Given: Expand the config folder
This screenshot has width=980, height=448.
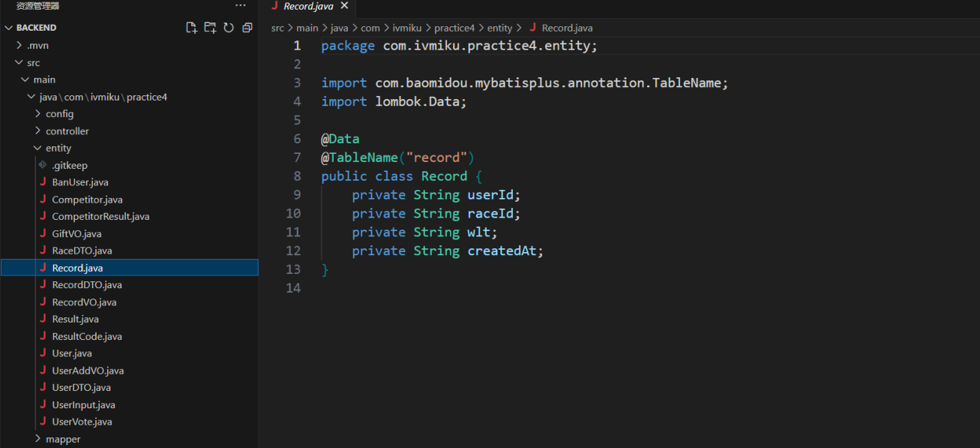Looking at the screenshot, I should [x=59, y=114].
